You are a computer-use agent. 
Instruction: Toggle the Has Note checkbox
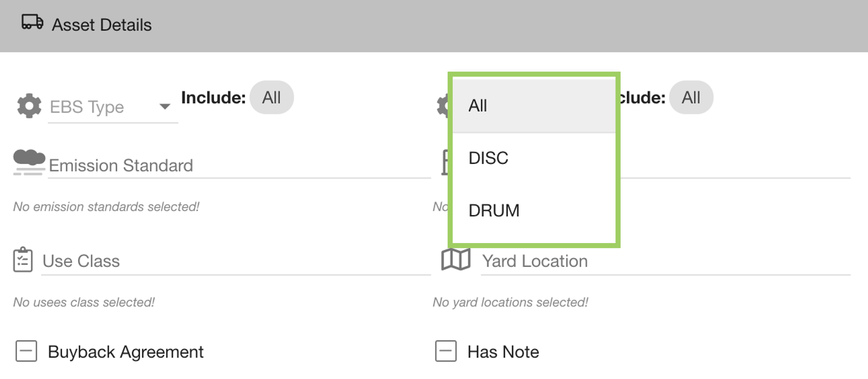pyautogui.click(x=445, y=351)
